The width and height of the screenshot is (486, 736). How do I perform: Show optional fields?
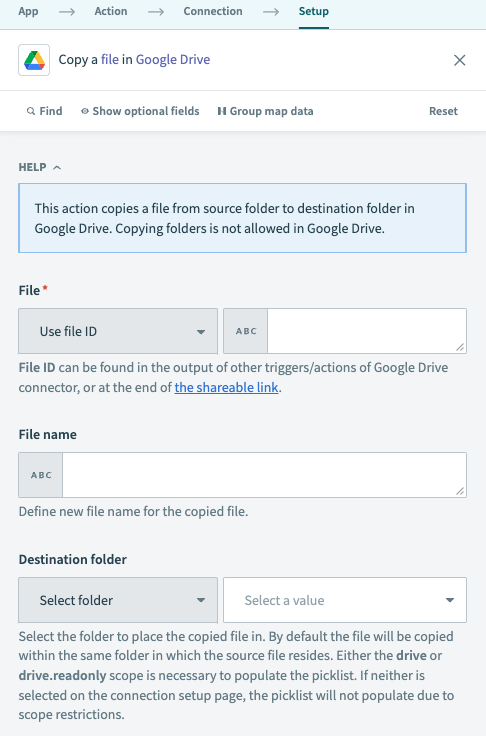coord(140,111)
